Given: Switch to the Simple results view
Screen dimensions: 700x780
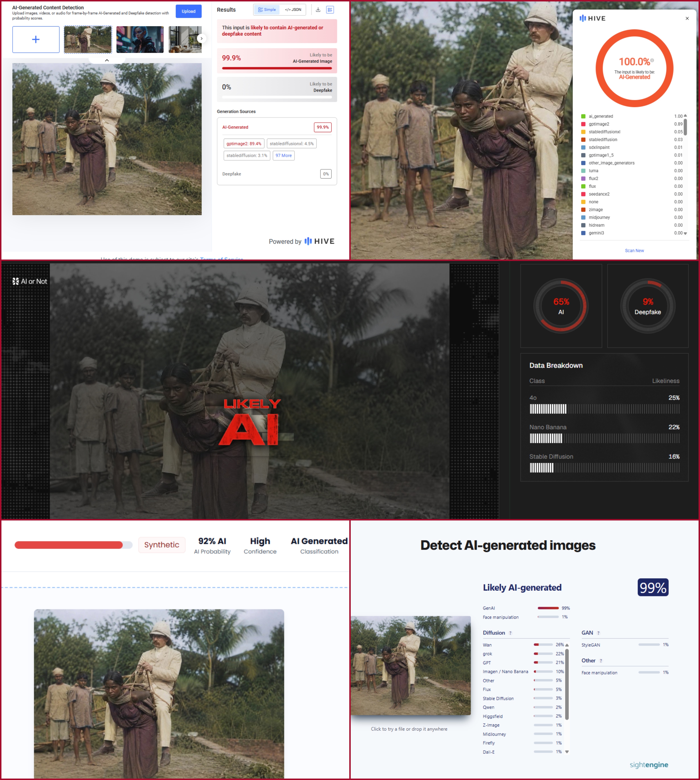Looking at the screenshot, I should tap(267, 10).
